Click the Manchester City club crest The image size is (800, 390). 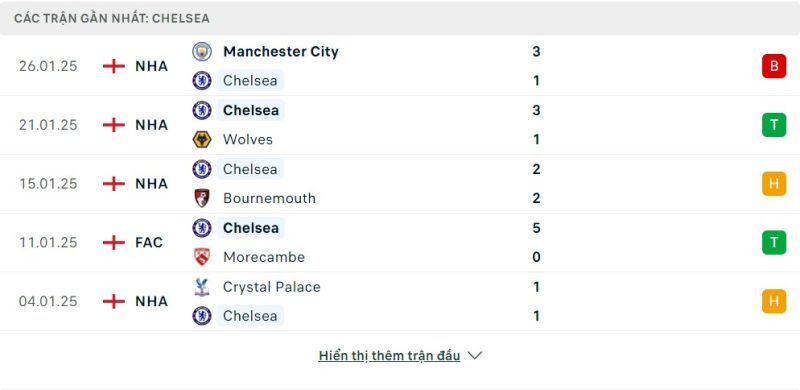[x=202, y=52]
